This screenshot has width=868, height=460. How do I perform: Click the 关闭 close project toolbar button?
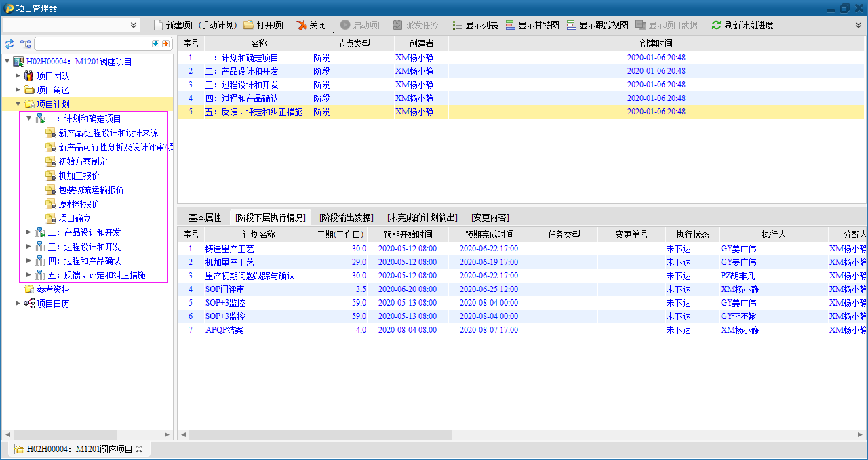(311, 25)
